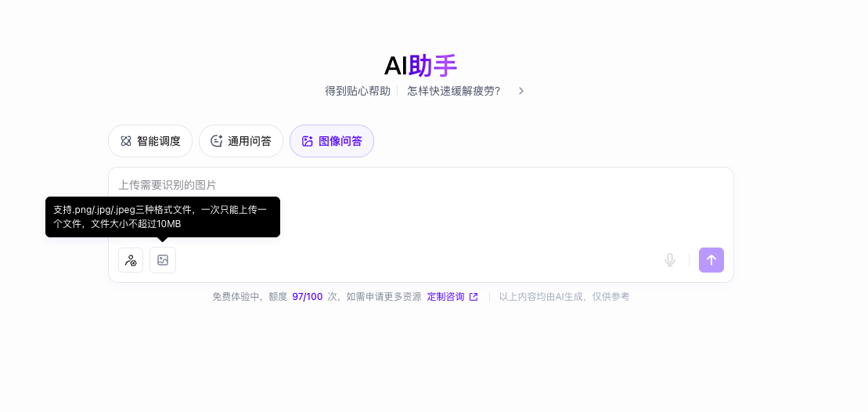Image resolution: width=868 pixels, height=412 pixels.
Task: Open the 定制咨询 link
Action: point(445,297)
